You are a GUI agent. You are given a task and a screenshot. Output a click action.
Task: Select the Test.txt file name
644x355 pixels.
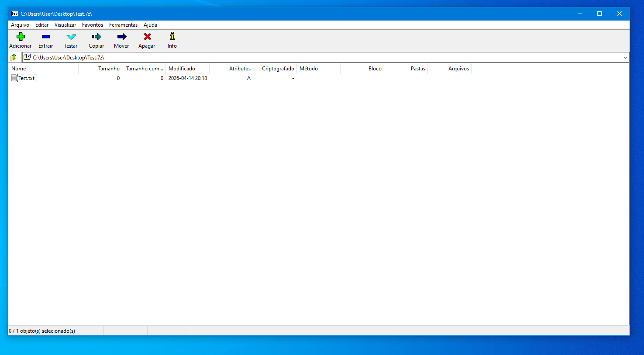pos(27,78)
